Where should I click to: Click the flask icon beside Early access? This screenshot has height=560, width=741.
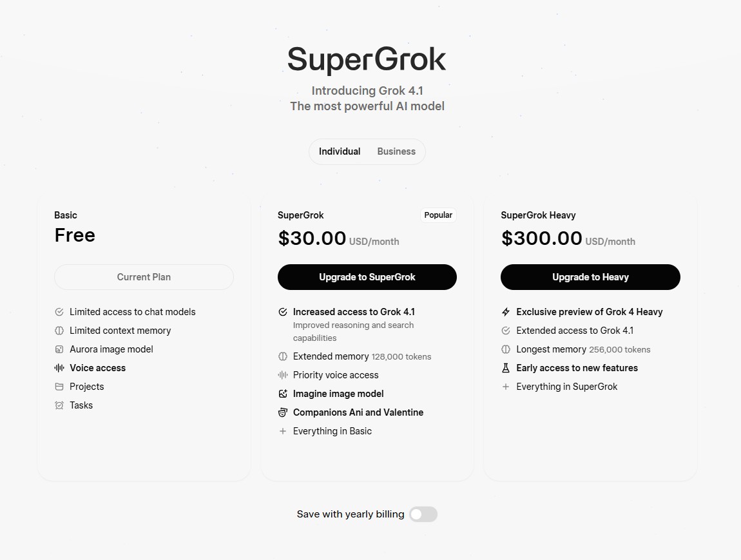pyautogui.click(x=506, y=368)
